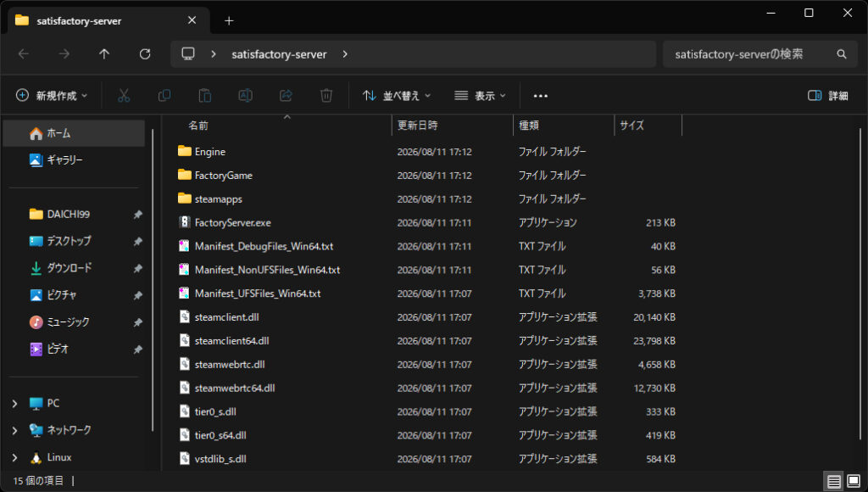Select tier0_s64.dll file name
This screenshot has width=868, height=492.
point(220,435)
